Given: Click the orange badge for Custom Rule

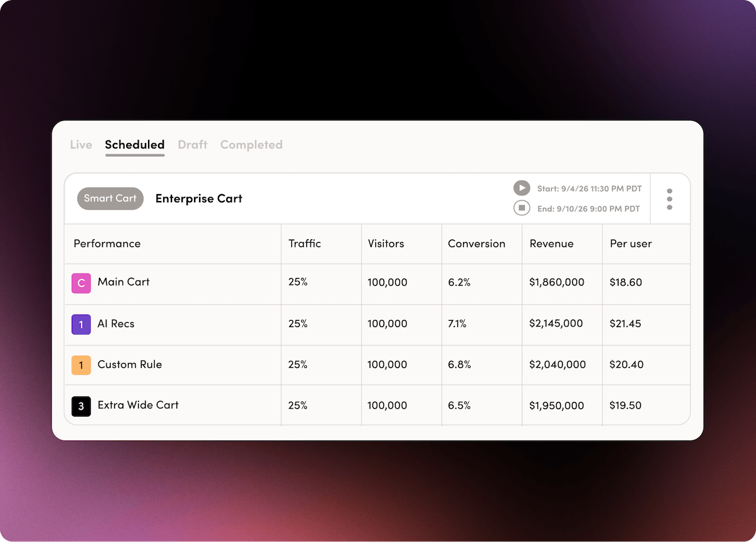Looking at the screenshot, I should [x=81, y=365].
